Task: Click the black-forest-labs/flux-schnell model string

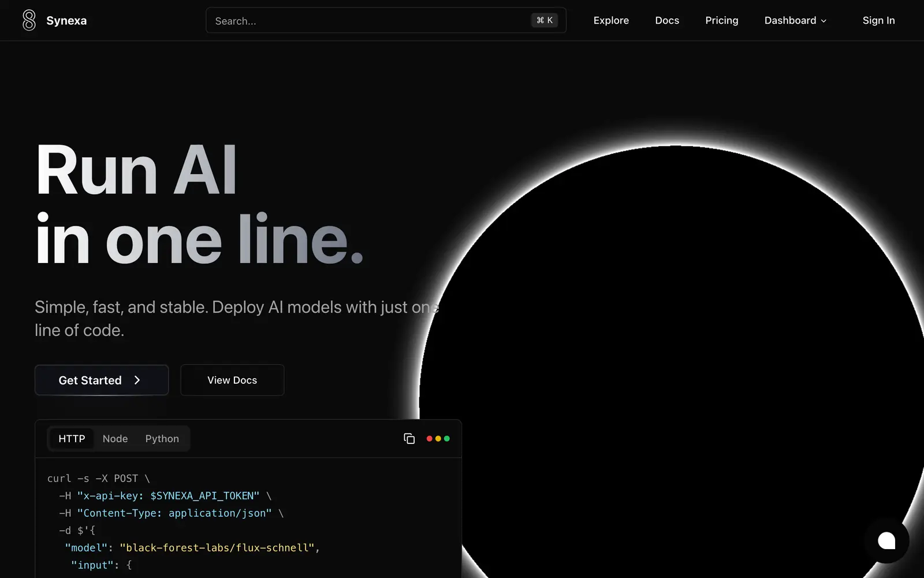Action: point(219,548)
